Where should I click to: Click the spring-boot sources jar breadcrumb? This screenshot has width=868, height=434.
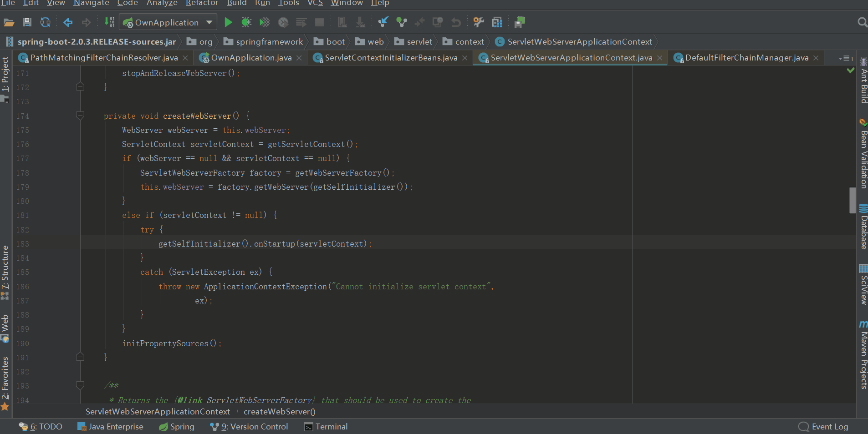tap(91, 42)
